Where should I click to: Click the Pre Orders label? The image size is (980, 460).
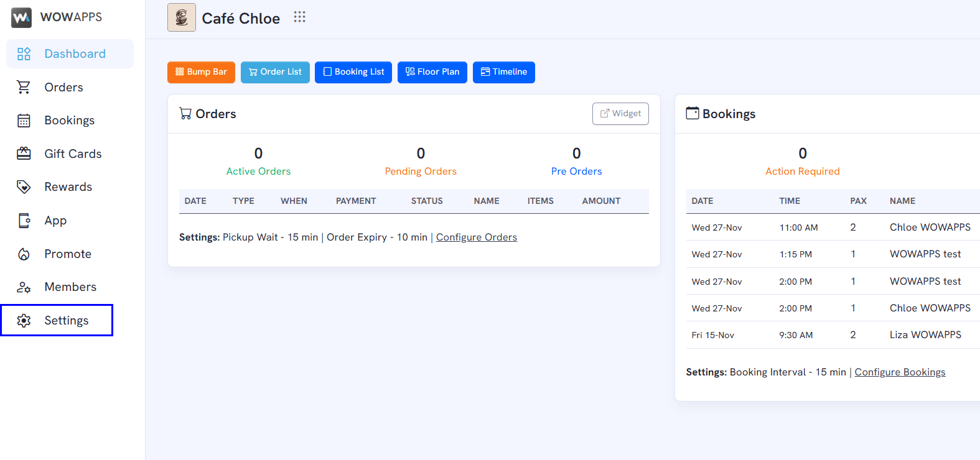(577, 172)
